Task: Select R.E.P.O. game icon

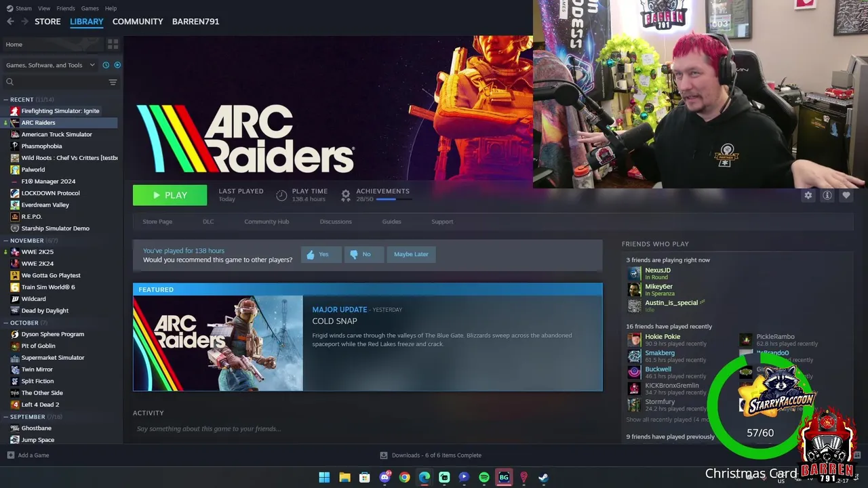Action: click(x=15, y=217)
